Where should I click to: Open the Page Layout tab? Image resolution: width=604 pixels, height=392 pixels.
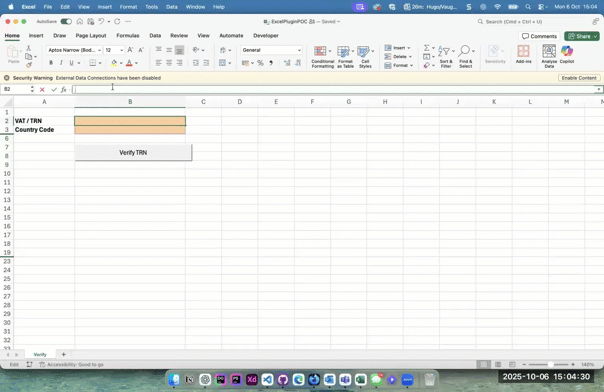(x=91, y=35)
